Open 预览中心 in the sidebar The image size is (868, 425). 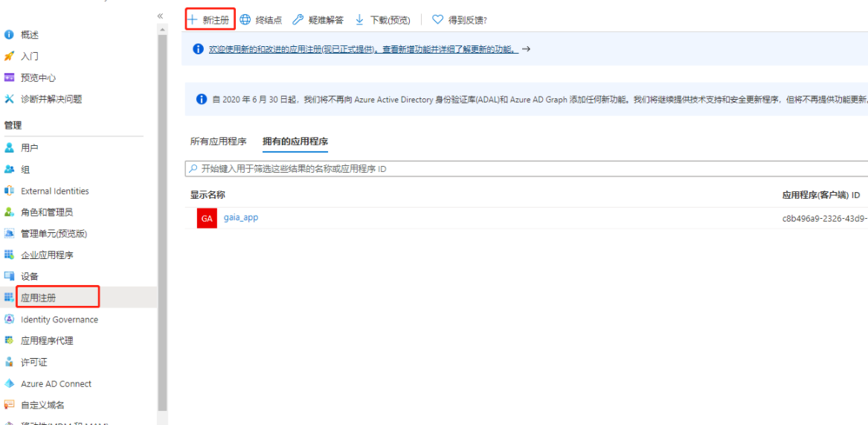click(38, 77)
